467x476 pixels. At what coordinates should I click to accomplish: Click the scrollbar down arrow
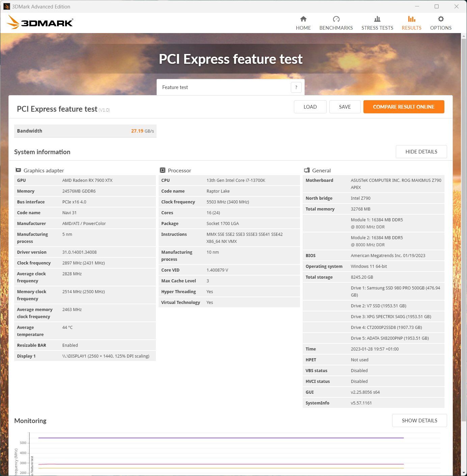click(x=464, y=473)
